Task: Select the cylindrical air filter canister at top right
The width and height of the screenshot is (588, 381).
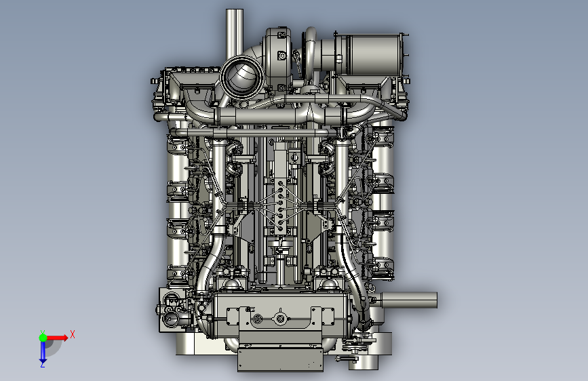Action: pyautogui.click(x=369, y=54)
